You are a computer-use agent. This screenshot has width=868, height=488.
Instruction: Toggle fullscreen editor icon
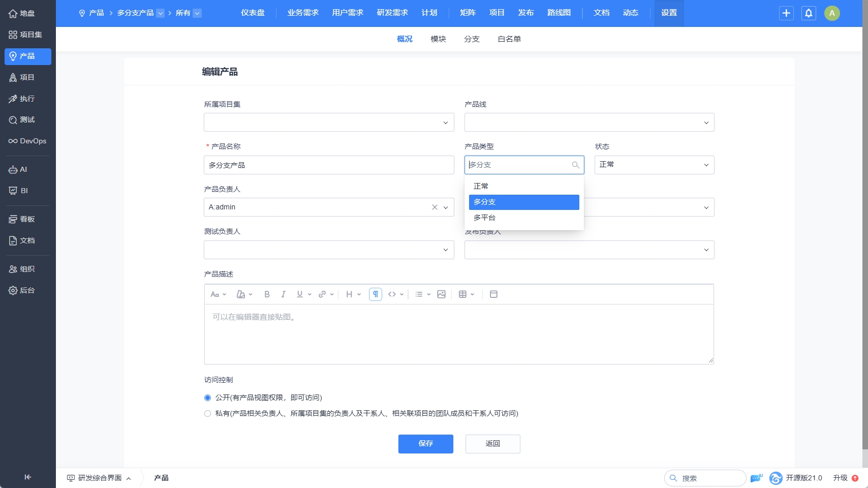point(493,294)
